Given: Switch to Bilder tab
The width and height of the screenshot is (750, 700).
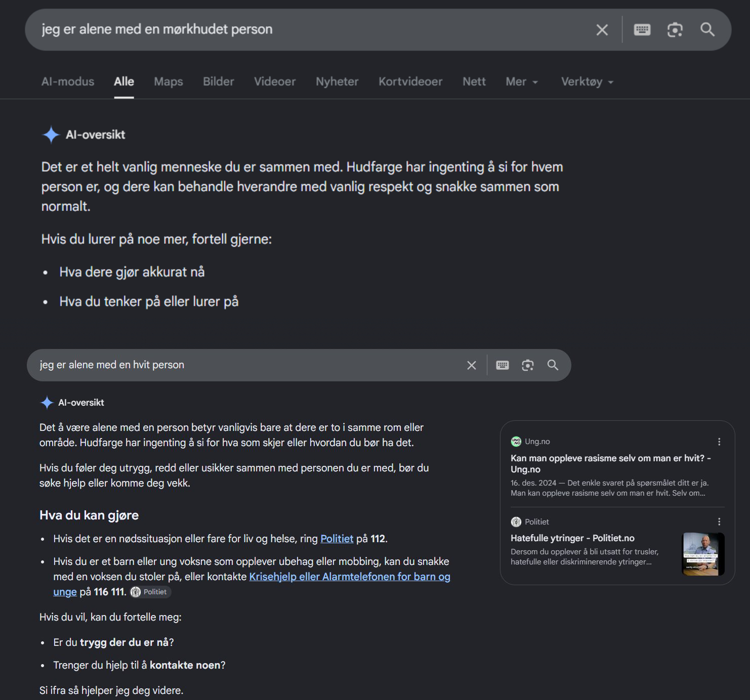Looking at the screenshot, I should 219,81.
